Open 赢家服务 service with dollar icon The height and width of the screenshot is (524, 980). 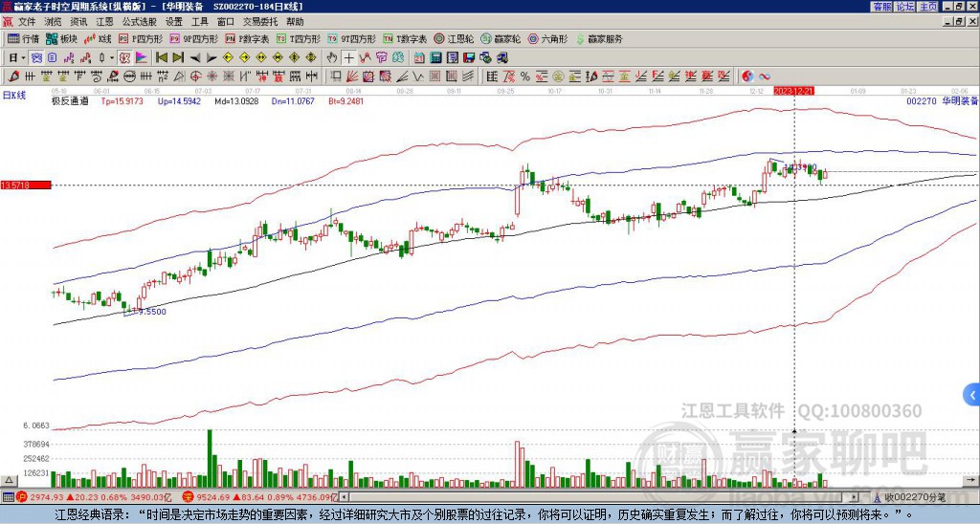(x=599, y=38)
